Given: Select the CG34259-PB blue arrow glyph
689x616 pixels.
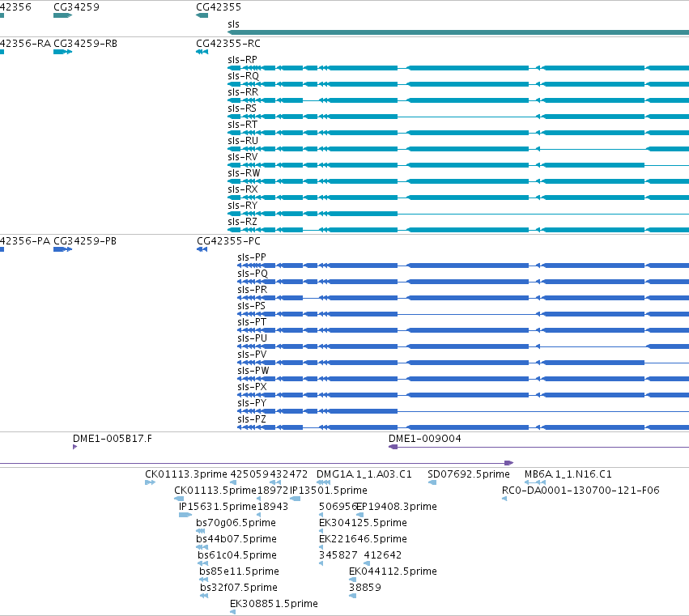Looking at the screenshot, I should (x=63, y=249).
